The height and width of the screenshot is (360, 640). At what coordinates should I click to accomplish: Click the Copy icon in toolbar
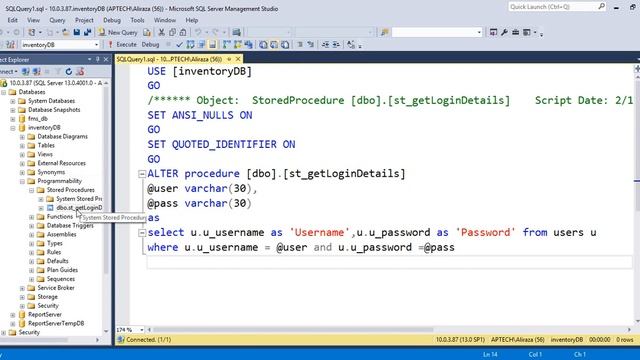pos(172,32)
